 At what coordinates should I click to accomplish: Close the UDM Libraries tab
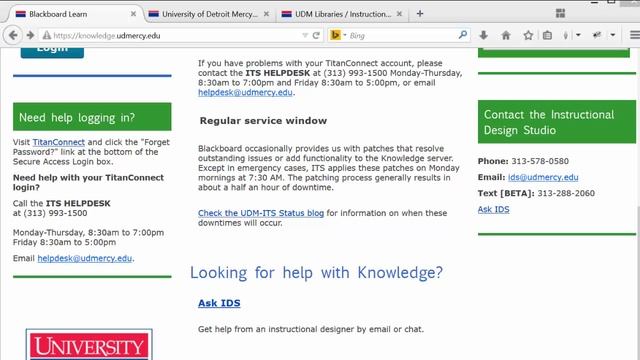[x=399, y=14]
